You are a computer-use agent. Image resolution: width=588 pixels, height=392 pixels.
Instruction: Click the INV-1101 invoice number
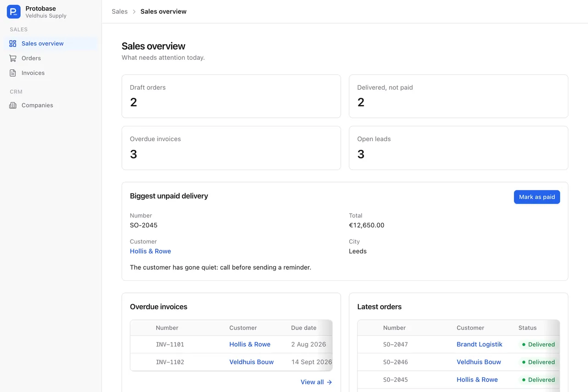[170, 344]
